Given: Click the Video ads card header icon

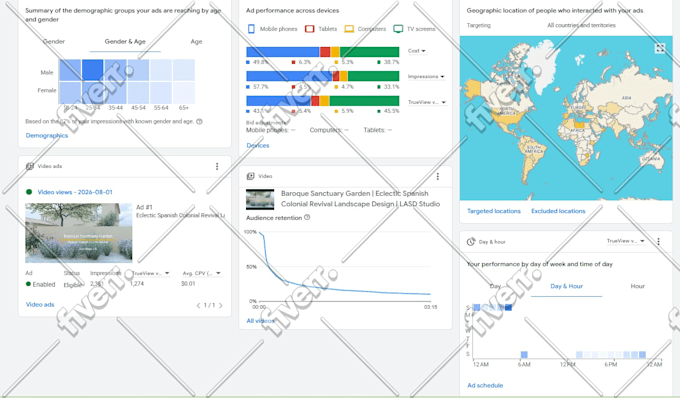Looking at the screenshot, I should [29, 166].
